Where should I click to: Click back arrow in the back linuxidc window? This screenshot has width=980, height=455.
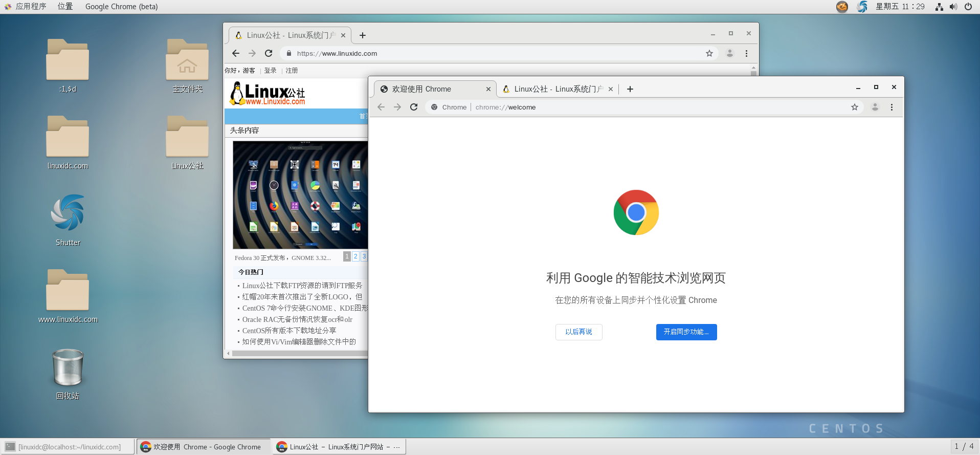click(236, 53)
